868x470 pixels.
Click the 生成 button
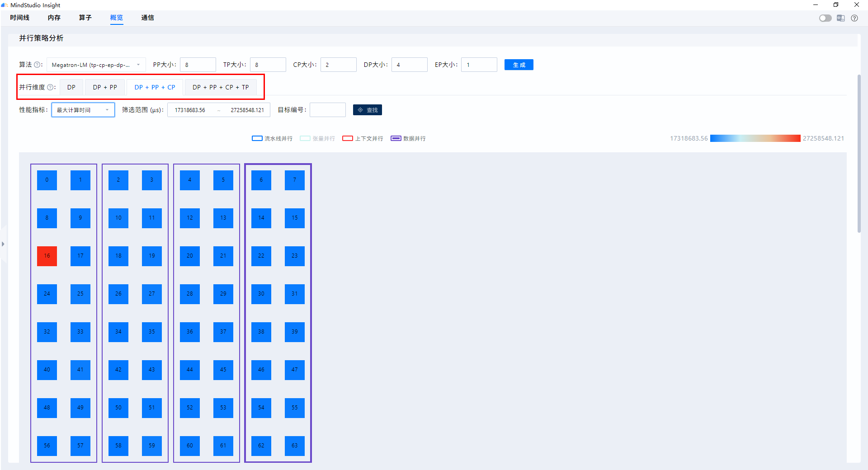(519, 65)
